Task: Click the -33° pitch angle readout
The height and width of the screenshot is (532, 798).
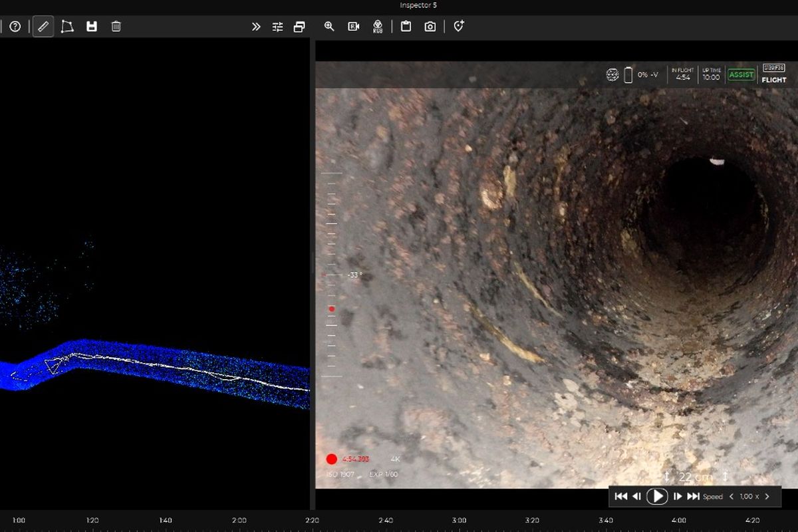Action: pos(354,275)
